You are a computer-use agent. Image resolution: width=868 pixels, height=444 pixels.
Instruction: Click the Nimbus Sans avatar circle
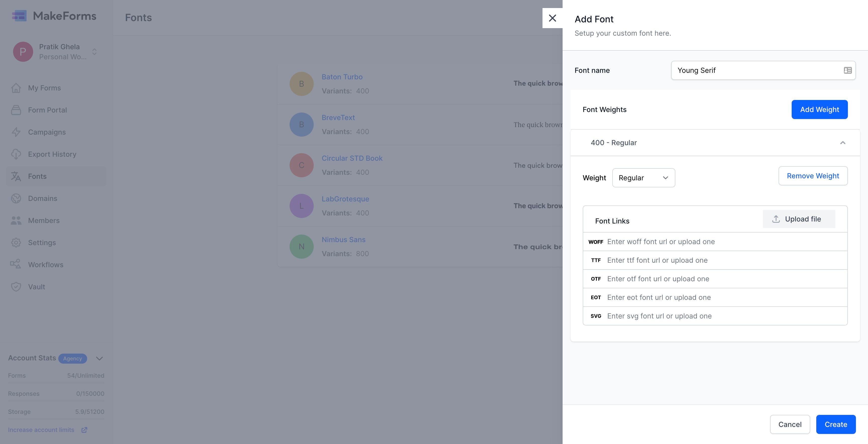tap(302, 247)
